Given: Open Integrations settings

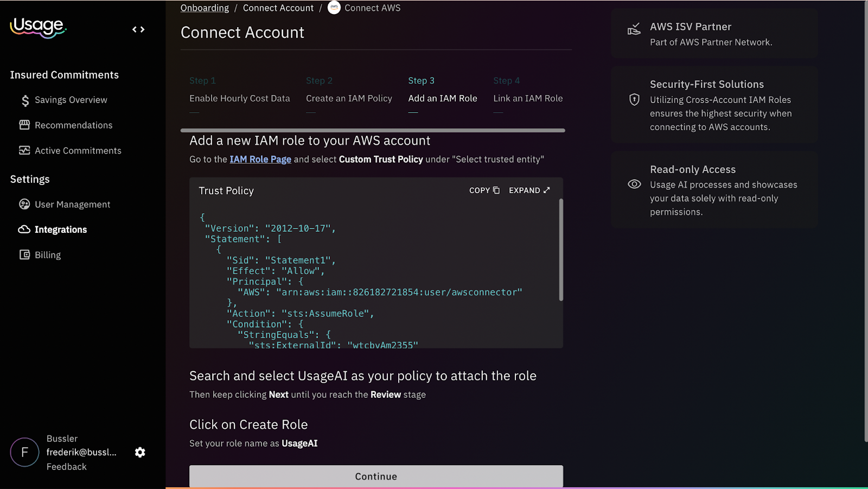Looking at the screenshot, I should click(61, 230).
